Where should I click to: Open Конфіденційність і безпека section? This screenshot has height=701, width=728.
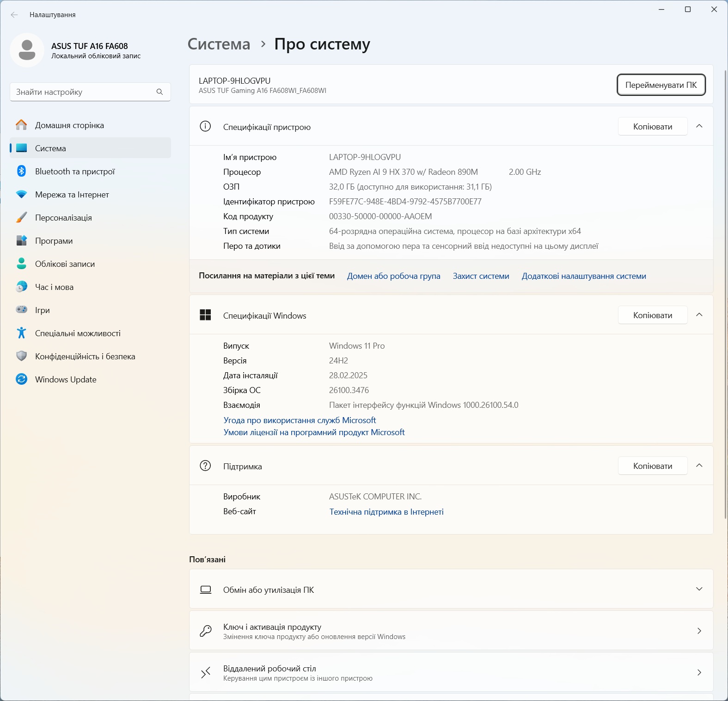click(x=90, y=356)
